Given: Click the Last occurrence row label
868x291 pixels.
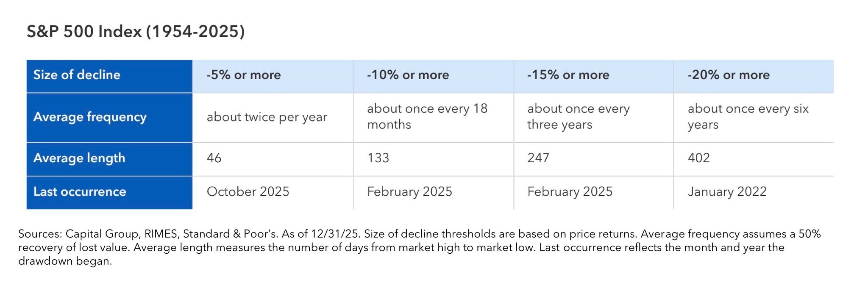Looking at the screenshot, I should pyautogui.click(x=80, y=191).
